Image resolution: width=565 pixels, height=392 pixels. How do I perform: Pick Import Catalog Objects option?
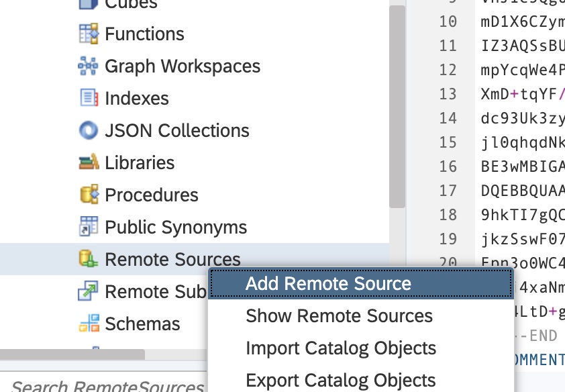(x=341, y=348)
